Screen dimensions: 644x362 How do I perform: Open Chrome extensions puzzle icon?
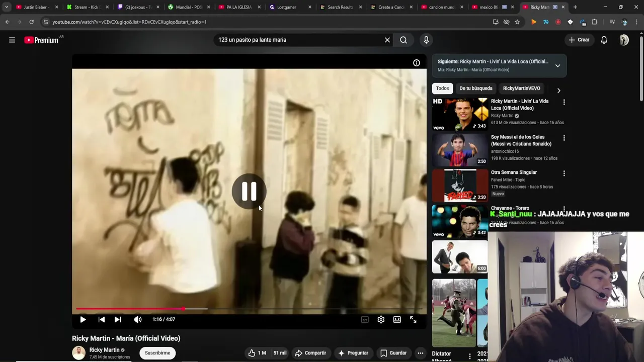coord(595,22)
